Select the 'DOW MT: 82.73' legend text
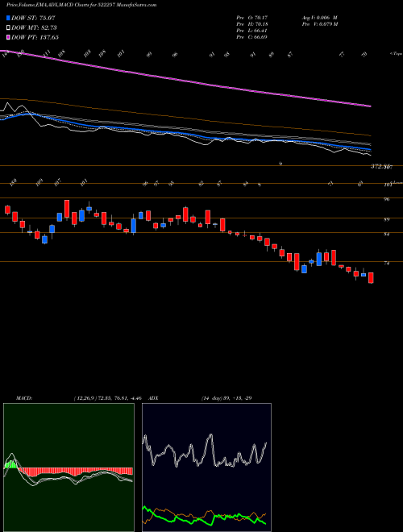The width and height of the screenshot is (403, 532). [x=34, y=27]
